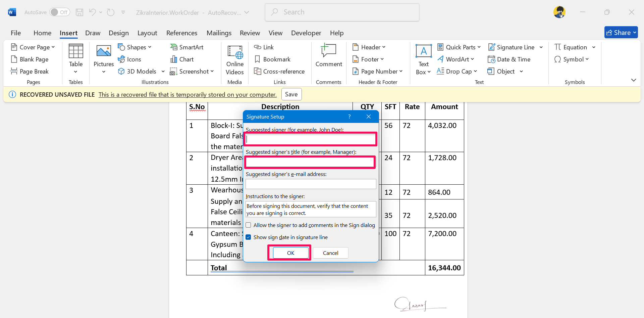Open the Mailings tab
Image resolution: width=644 pixels, height=318 pixels.
tap(219, 33)
